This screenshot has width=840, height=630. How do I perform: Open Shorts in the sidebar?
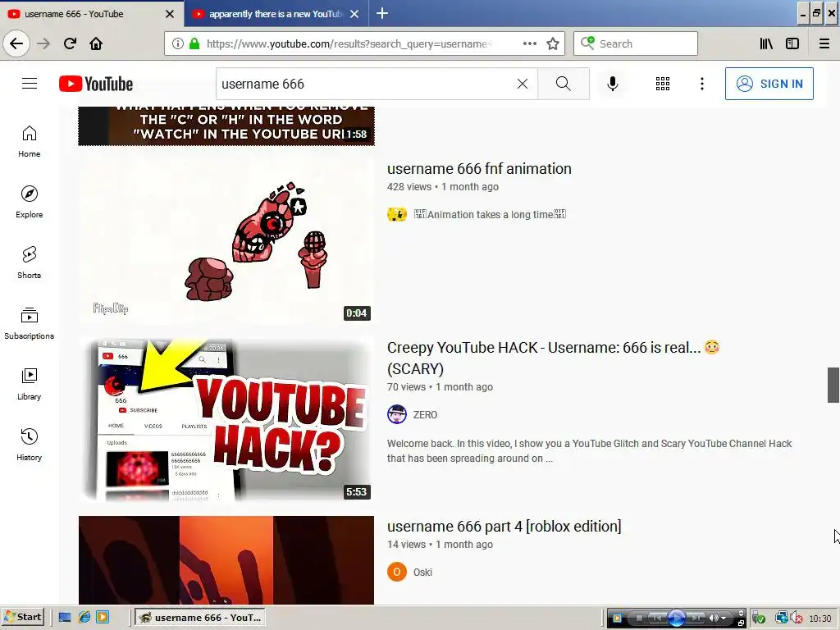(29, 262)
